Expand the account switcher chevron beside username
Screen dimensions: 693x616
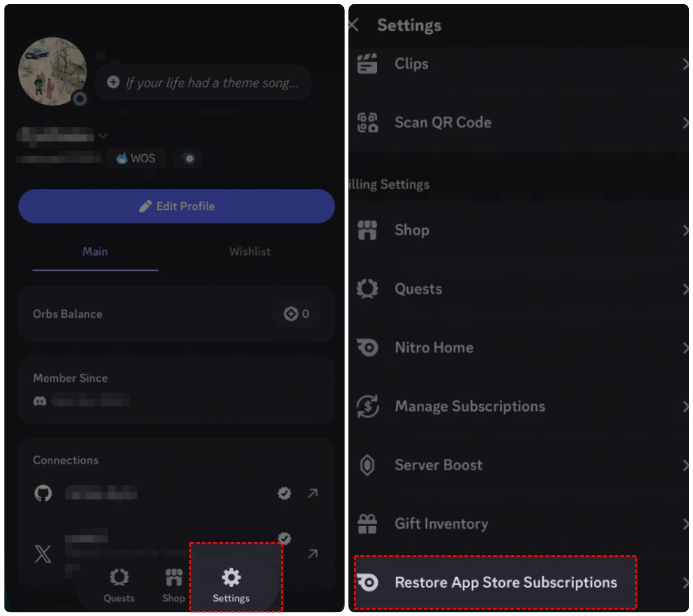click(x=103, y=136)
